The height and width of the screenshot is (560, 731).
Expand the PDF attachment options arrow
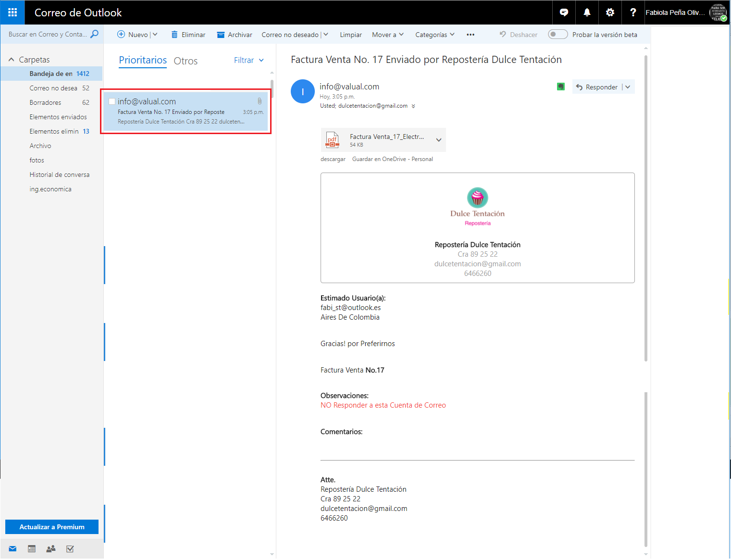[438, 140]
